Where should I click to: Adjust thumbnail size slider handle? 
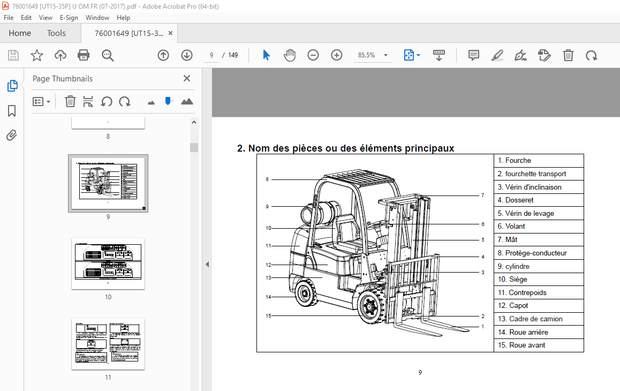(x=168, y=101)
